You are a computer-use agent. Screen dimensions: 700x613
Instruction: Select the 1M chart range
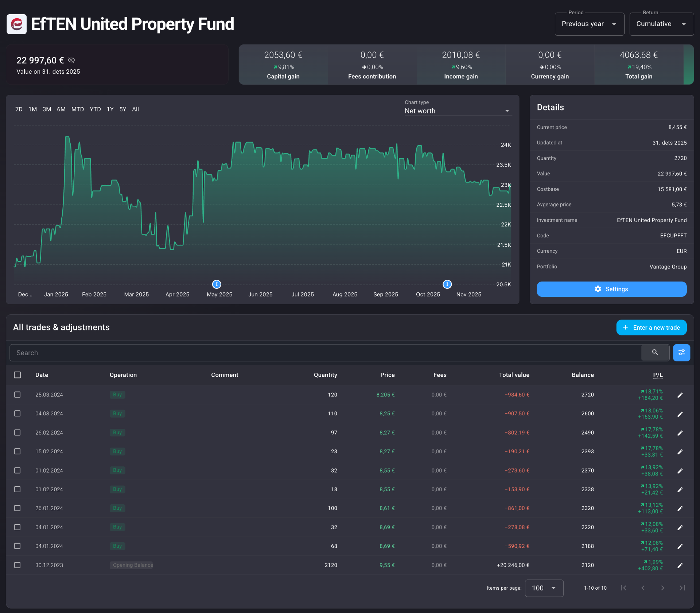[x=33, y=109]
